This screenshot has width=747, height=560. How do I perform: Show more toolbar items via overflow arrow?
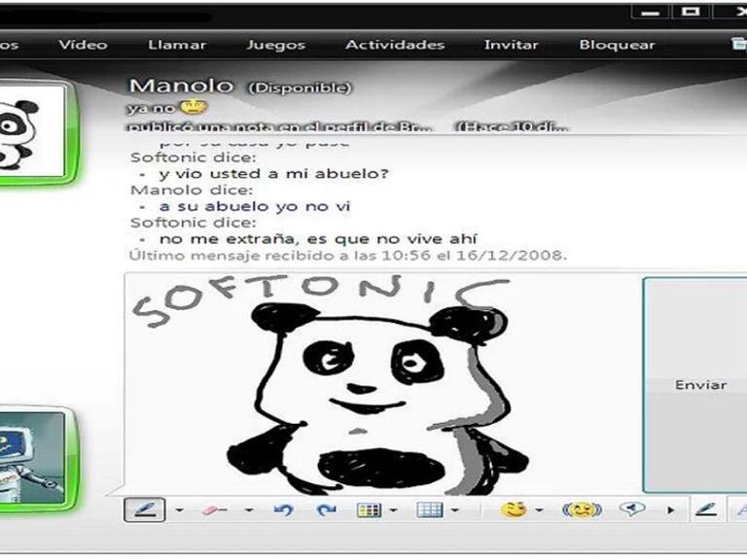pos(670,510)
